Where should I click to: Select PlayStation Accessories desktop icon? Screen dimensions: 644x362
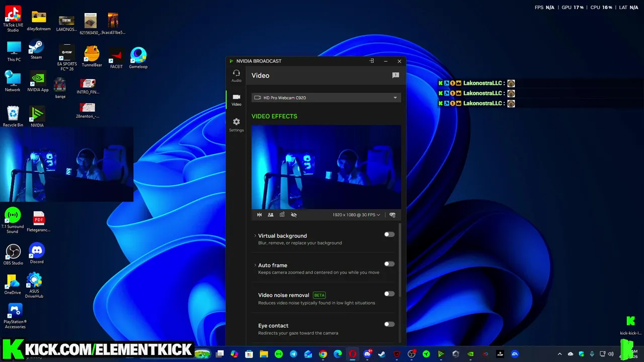[x=15, y=316]
